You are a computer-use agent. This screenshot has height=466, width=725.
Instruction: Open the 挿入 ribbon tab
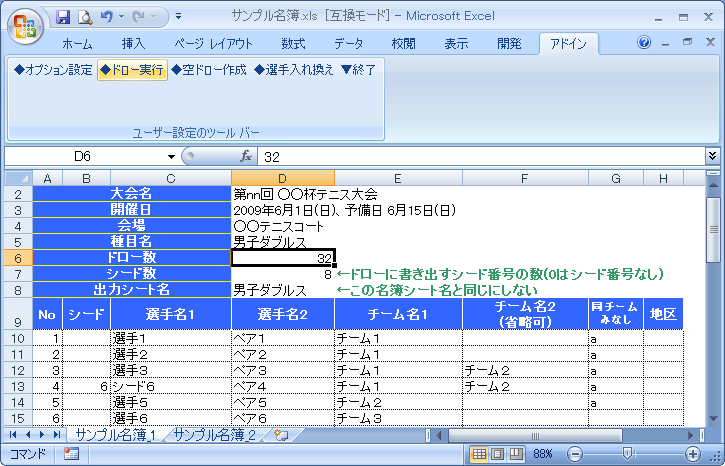click(x=133, y=44)
